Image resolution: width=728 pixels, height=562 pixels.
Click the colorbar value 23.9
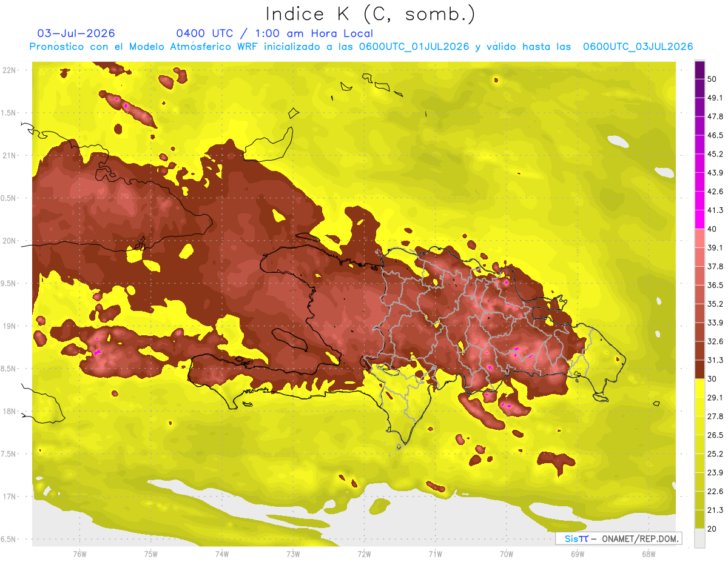tap(715, 473)
